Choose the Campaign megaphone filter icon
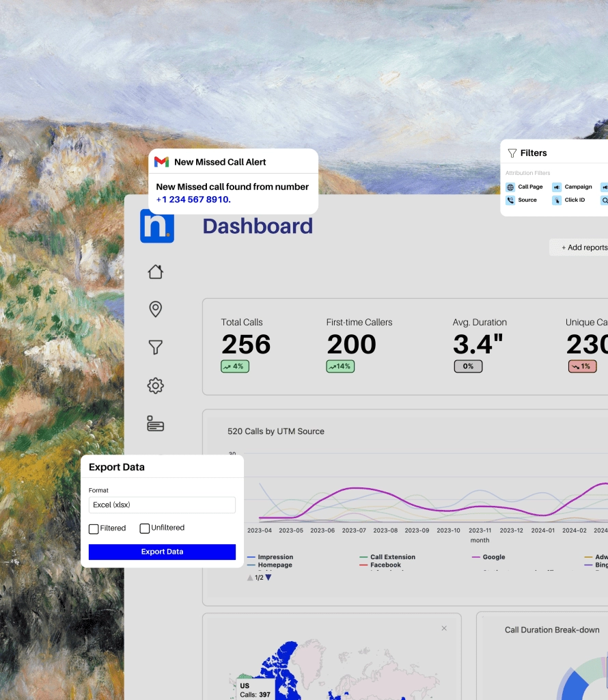 [x=557, y=187]
